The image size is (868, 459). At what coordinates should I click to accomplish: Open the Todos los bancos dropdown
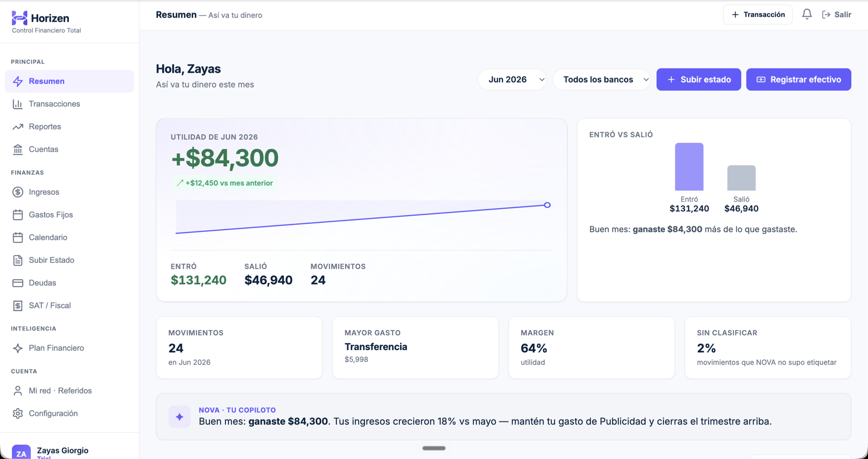tap(602, 80)
